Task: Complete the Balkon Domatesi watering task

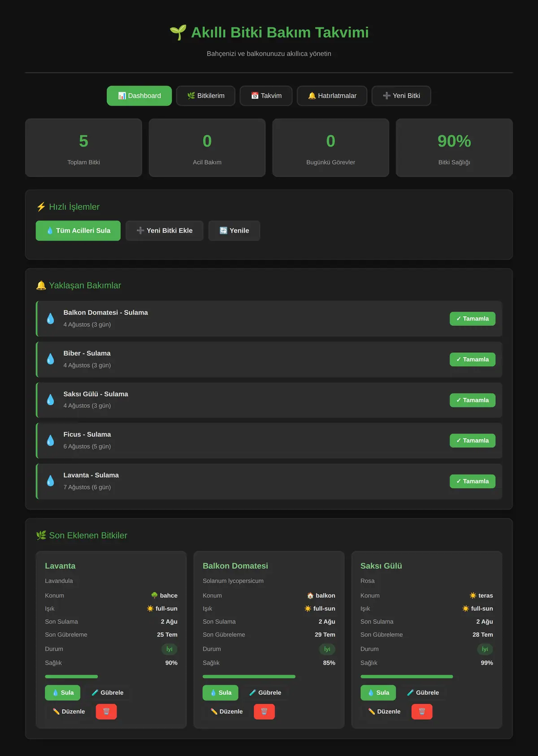Action: click(x=473, y=319)
